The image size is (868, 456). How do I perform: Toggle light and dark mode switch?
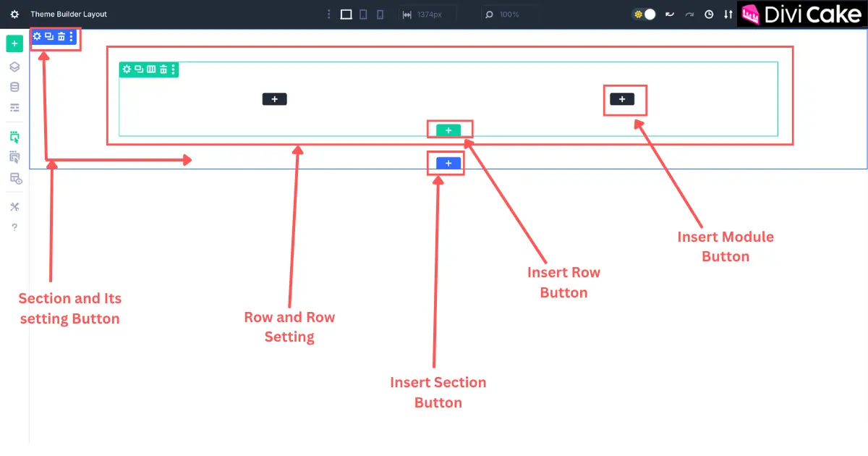tap(644, 14)
